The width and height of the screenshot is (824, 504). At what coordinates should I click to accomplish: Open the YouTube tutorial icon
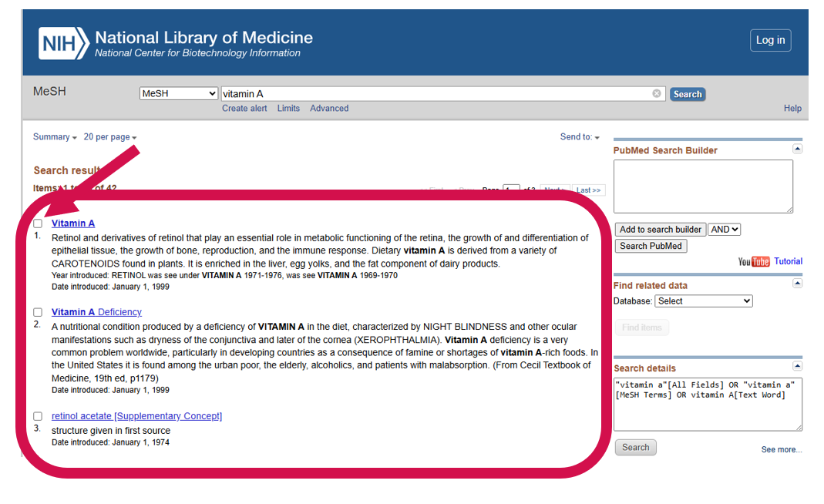754,261
